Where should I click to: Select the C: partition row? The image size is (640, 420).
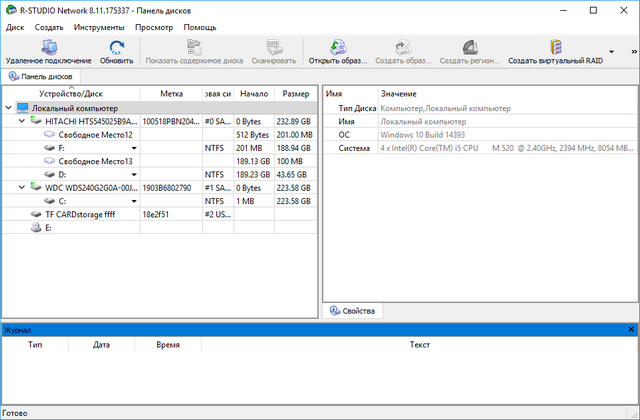(x=62, y=201)
